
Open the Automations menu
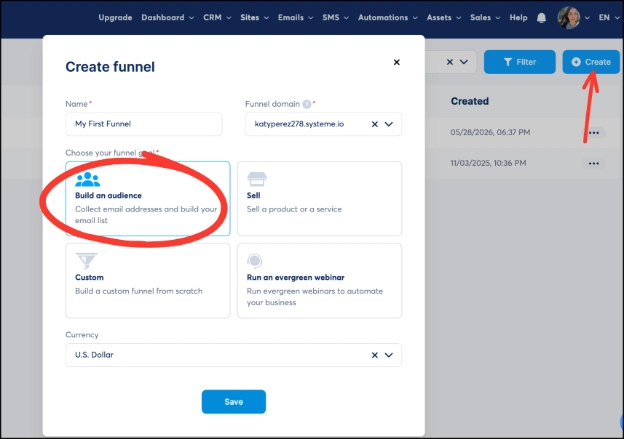tap(388, 18)
